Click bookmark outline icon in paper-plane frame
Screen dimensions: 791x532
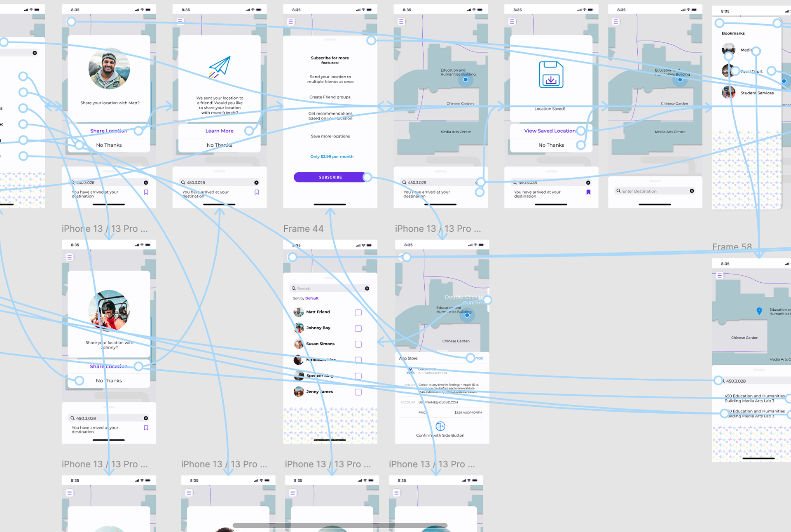(x=257, y=192)
